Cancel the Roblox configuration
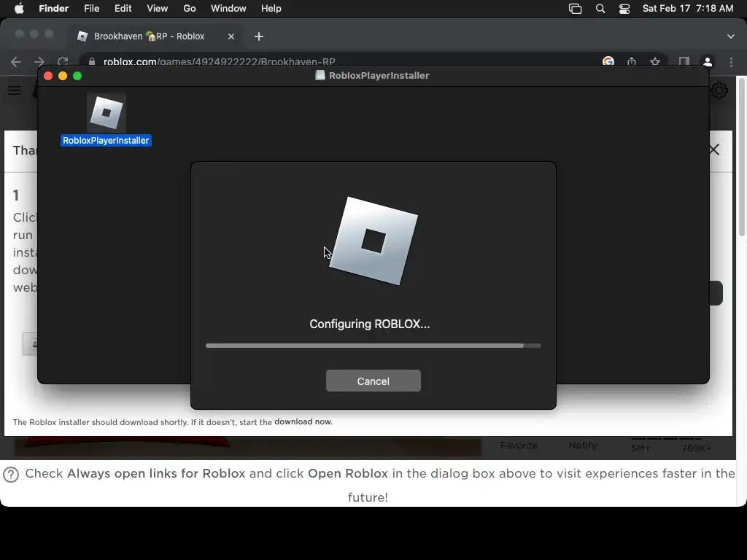The height and width of the screenshot is (560, 747). tap(373, 381)
